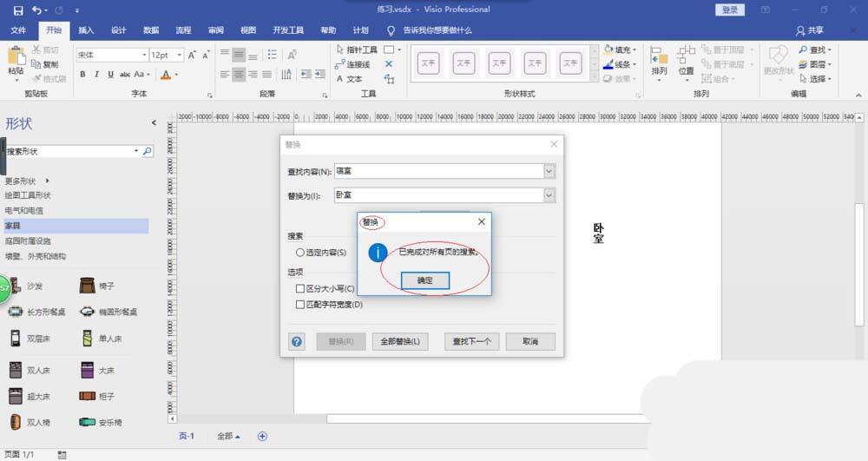Click the font color A swatch
This screenshot has width=868, height=461.
point(166,75)
